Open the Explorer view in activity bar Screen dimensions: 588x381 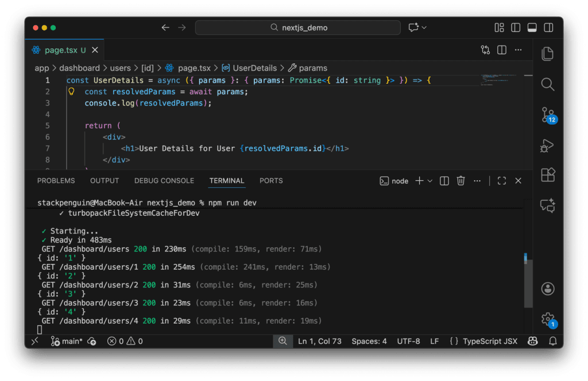coord(547,54)
